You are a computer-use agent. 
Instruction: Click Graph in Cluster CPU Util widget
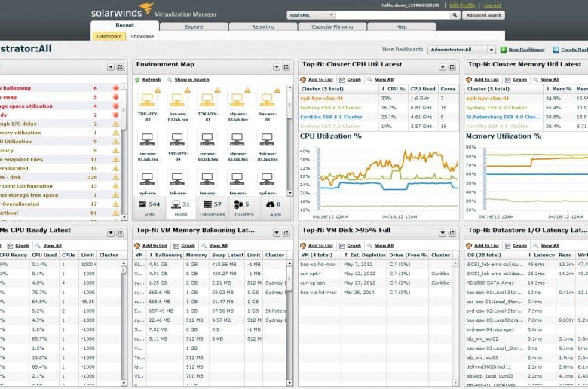pyautogui.click(x=350, y=79)
